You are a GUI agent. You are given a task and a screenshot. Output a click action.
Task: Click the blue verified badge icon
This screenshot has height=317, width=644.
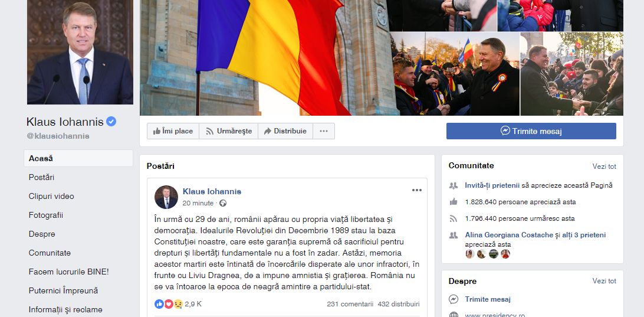[111, 121]
